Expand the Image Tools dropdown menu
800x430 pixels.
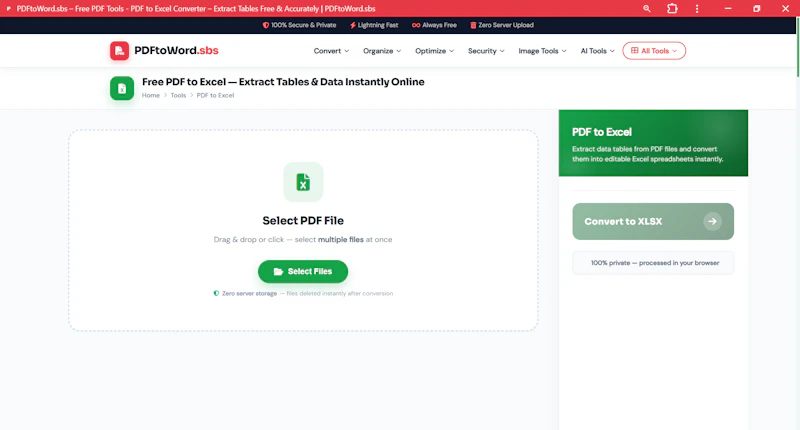click(x=542, y=51)
